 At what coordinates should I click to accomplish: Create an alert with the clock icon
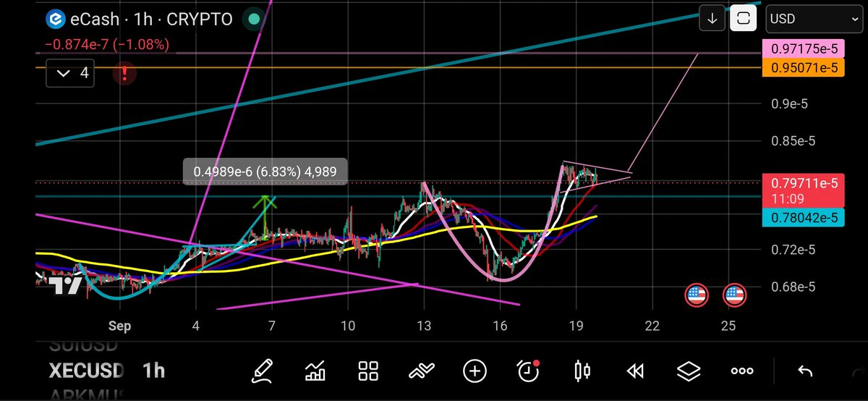coord(528,371)
